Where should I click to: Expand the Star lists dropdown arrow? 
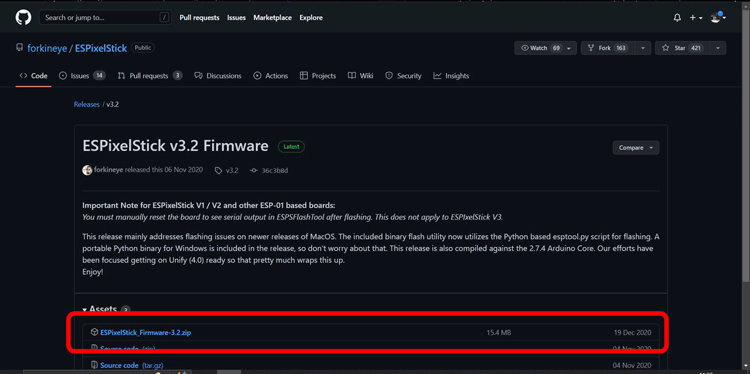coord(718,48)
